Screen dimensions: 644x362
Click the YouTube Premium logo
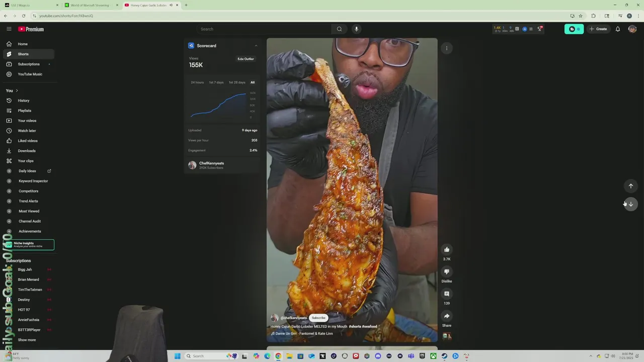pos(31,29)
